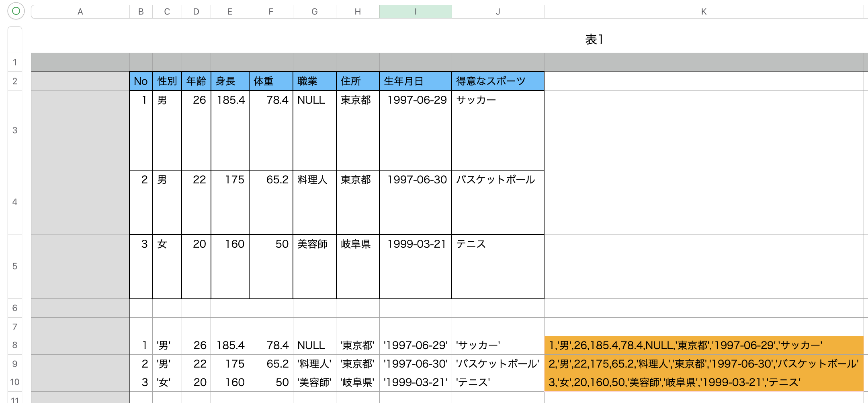Select column K header
The image size is (868, 403).
pos(703,12)
